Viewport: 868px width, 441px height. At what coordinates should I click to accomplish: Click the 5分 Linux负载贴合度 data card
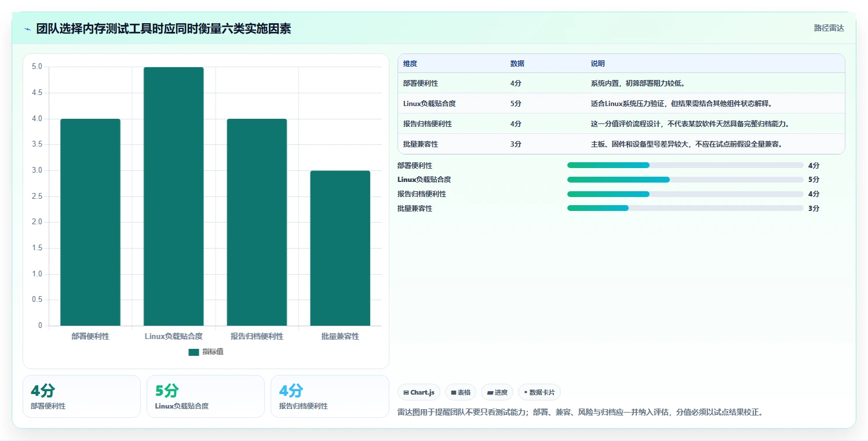(x=206, y=396)
